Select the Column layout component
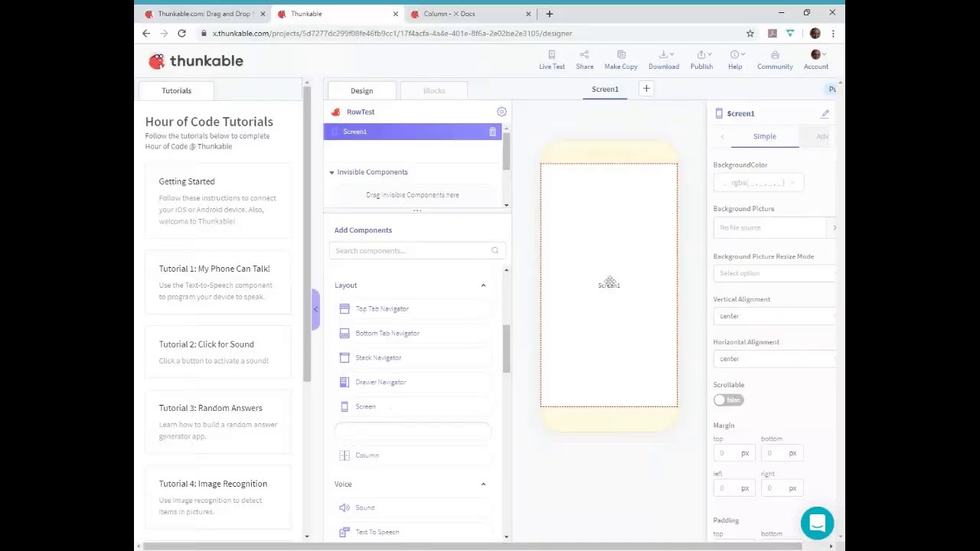 tap(412, 455)
